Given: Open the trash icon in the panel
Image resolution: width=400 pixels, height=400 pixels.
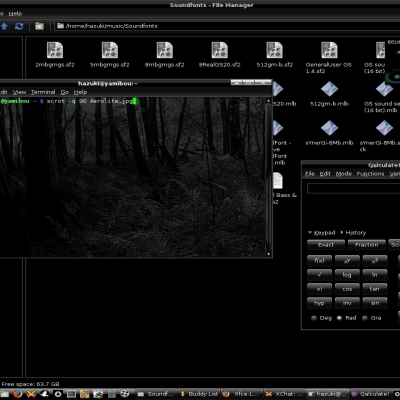Looking at the screenshot, I should click(x=111, y=394).
